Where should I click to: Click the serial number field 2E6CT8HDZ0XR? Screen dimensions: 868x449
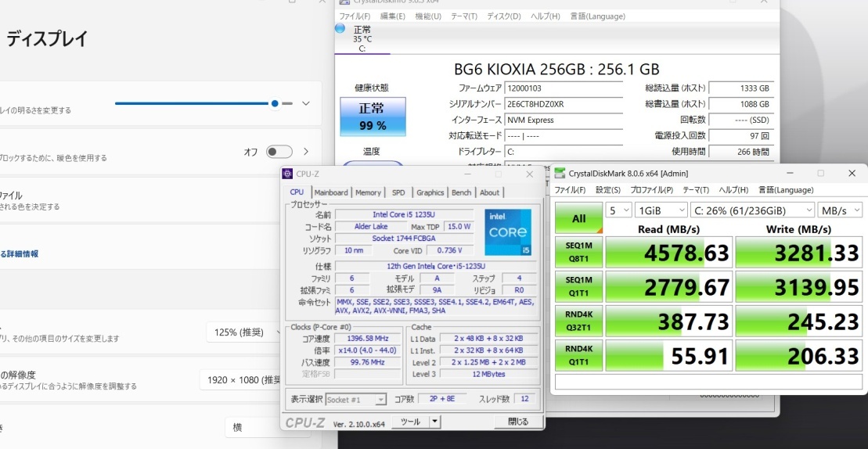(563, 104)
